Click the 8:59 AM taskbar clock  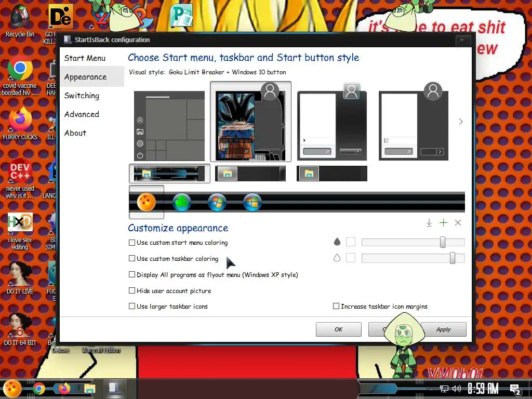(x=483, y=389)
